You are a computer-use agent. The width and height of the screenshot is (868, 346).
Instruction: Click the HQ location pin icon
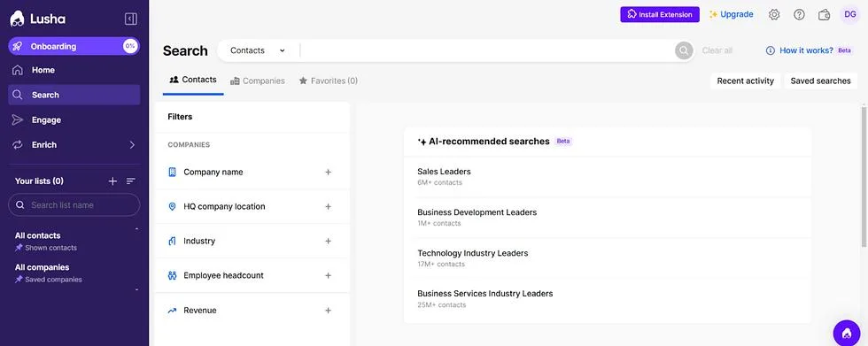(x=172, y=207)
